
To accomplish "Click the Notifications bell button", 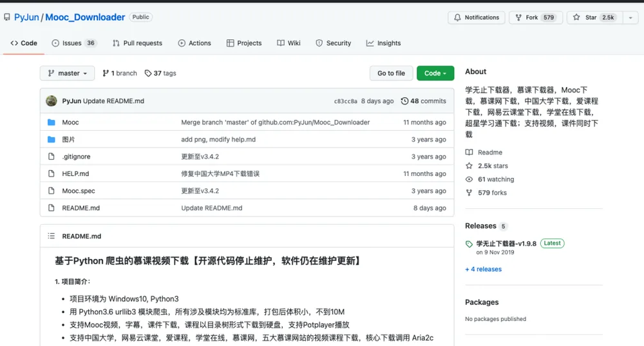I will 477,17.
